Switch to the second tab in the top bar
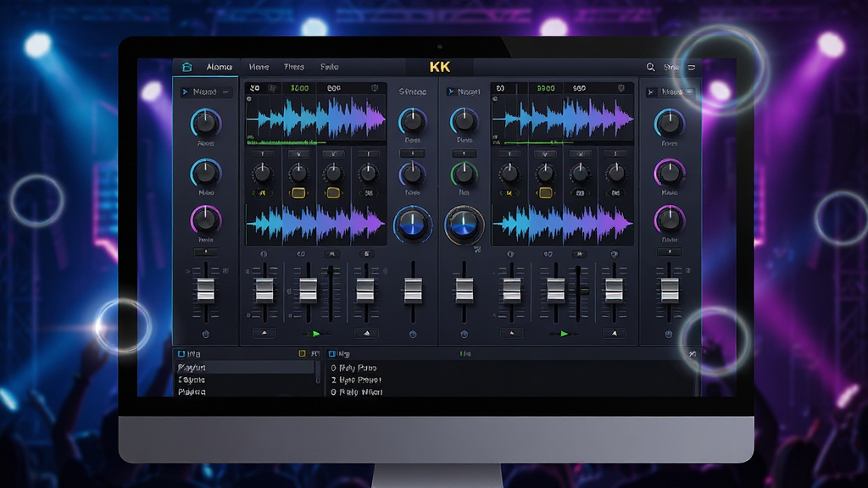 (259, 67)
